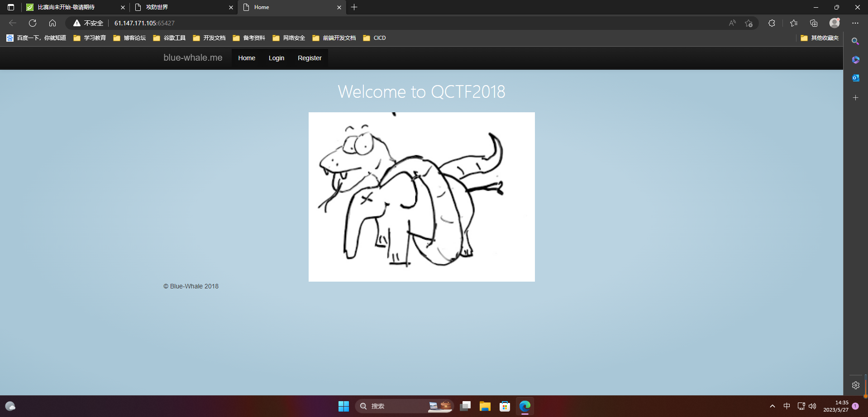Open the 其他收藏夹 bookmarks folder
Screen dimensions: 868x417
(x=820, y=38)
